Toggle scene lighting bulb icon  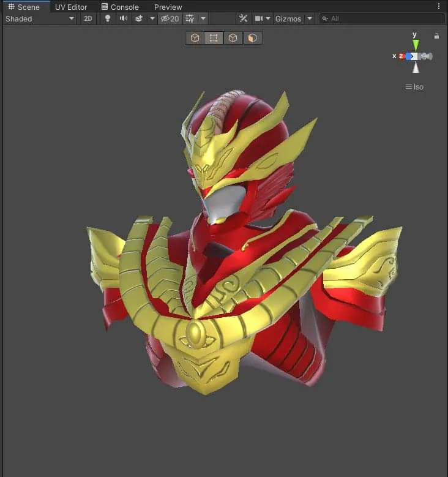[x=107, y=18]
